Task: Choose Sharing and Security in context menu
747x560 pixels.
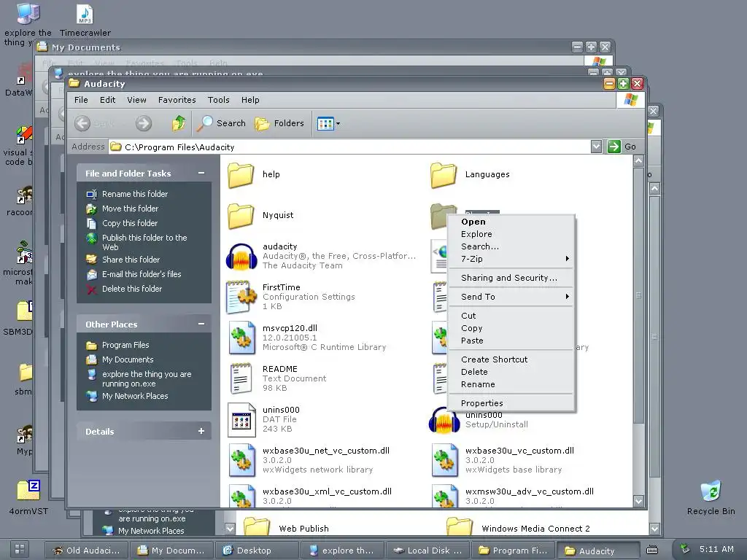Action: pyautogui.click(x=511, y=278)
